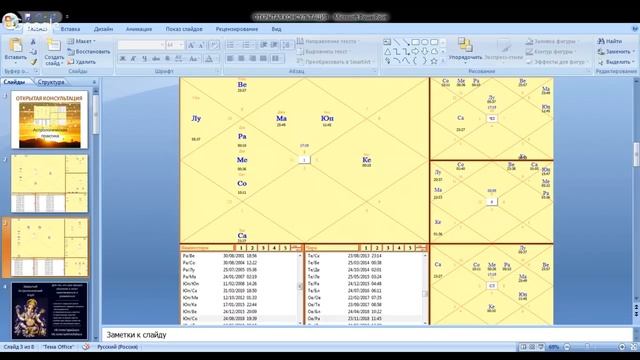Switch the side panel to Структура tab
The width and height of the screenshot is (640, 360).
(x=51, y=82)
